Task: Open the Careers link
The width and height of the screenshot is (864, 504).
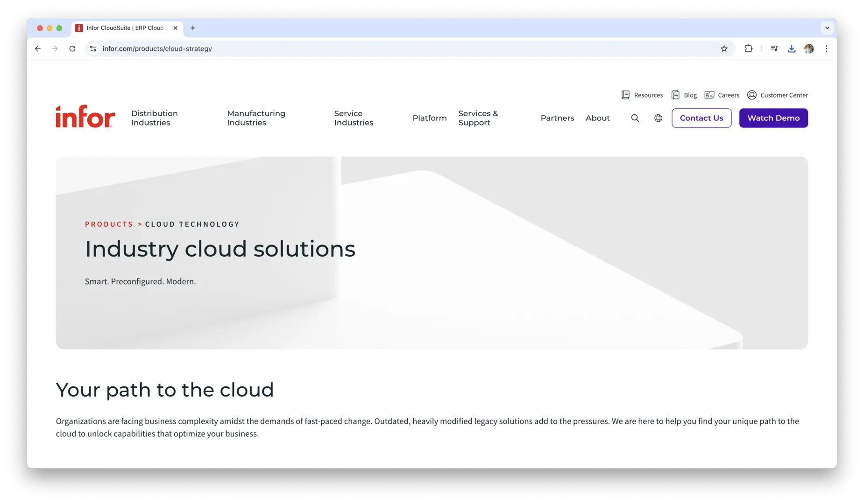Action: [728, 95]
